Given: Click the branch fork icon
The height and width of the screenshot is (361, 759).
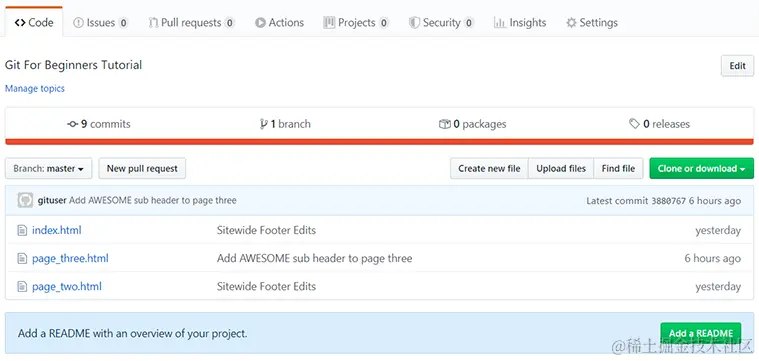Looking at the screenshot, I should click(264, 124).
